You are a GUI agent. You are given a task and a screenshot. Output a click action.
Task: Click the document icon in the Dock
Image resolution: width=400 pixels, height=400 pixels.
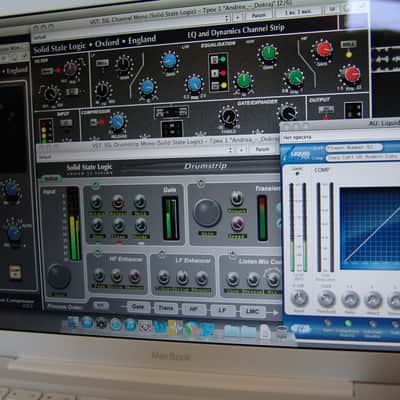(x=265, y=332)
